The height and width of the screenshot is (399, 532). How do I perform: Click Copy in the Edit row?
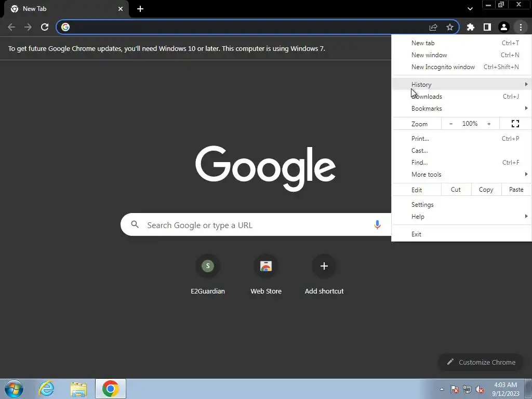tap(486, 190)
